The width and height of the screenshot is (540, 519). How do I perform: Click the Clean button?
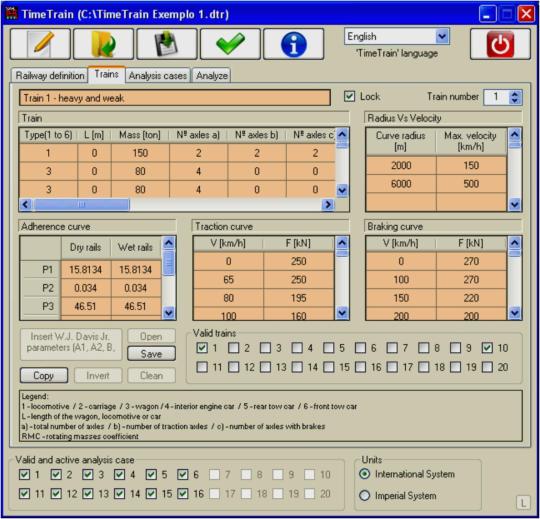(152, 375)
